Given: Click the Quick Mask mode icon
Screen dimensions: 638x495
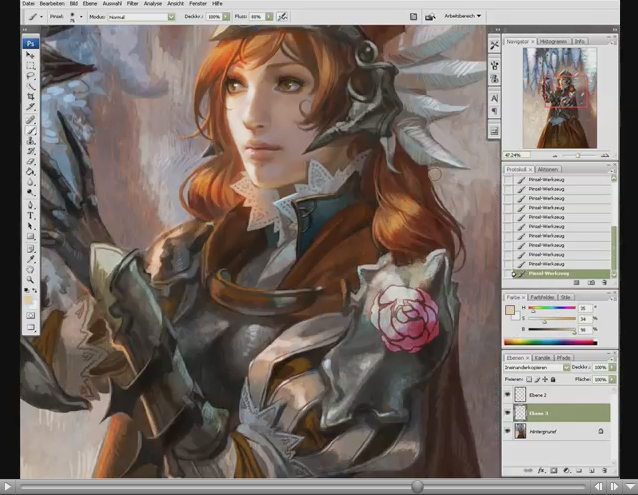Looking at the screenshot, I should click(31, 316).
